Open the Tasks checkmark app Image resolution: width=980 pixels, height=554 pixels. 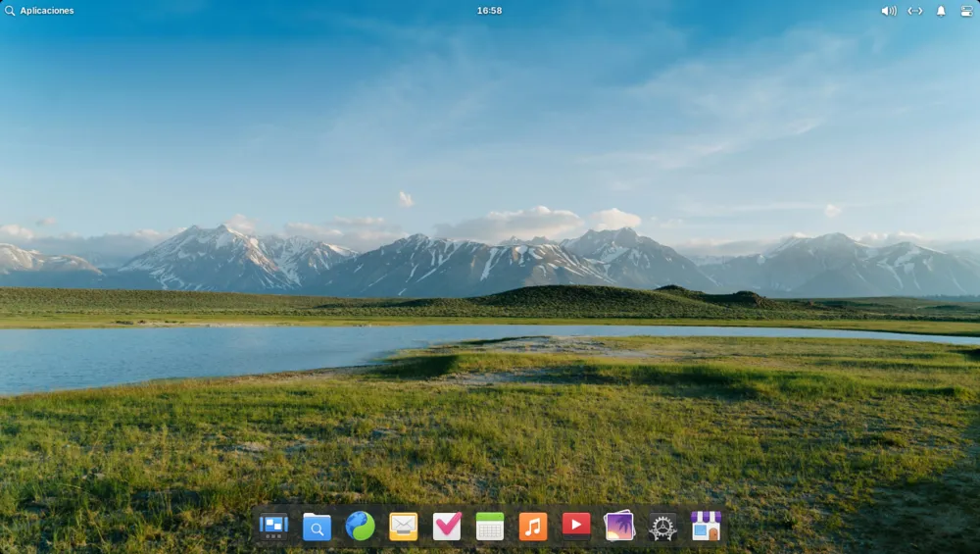point(447,526)
